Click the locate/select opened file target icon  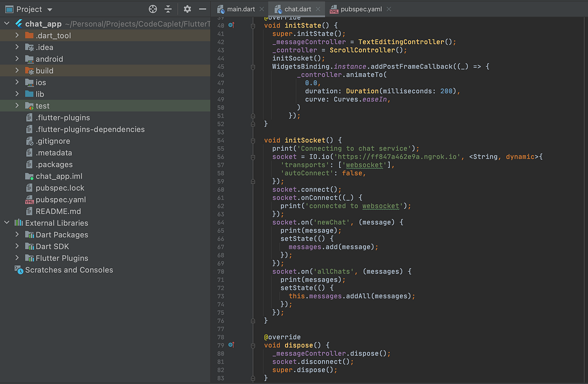[x=153, y=9]
